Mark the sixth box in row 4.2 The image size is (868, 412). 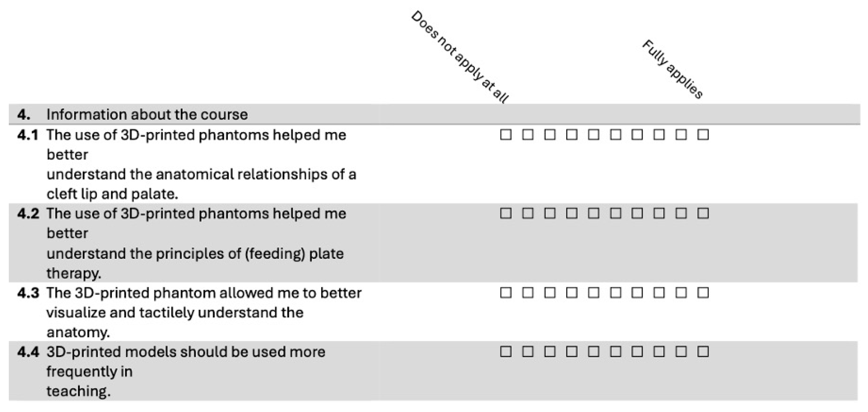pos(615,213)
